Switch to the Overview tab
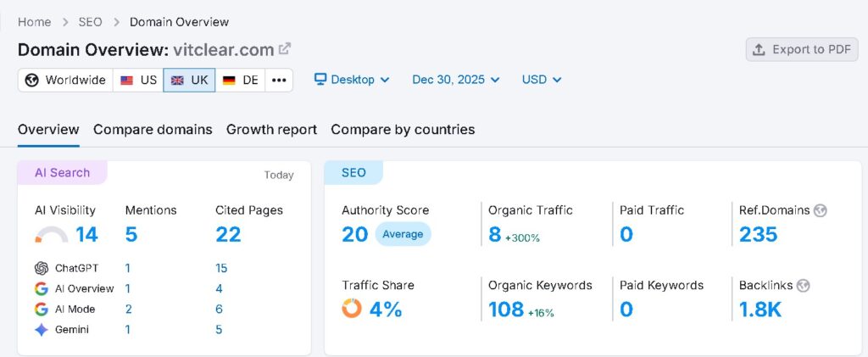The height and width of the screenshot is (357, 868). point(48,130)
